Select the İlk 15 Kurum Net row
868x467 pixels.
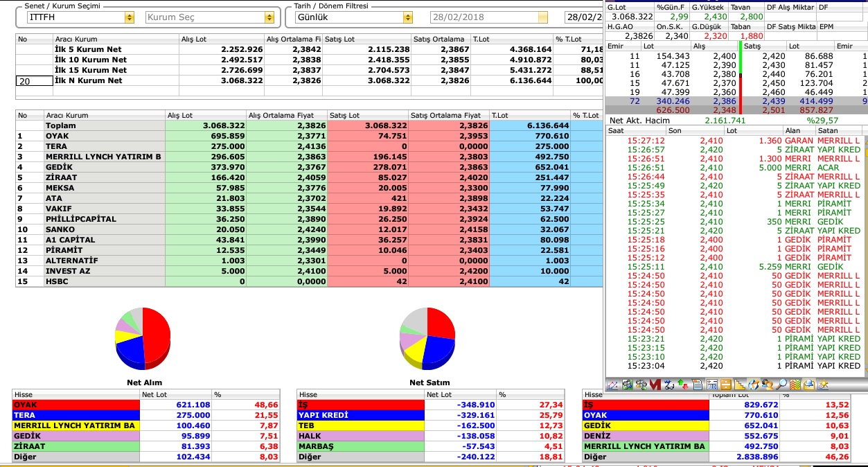click(x=309, y=70)
